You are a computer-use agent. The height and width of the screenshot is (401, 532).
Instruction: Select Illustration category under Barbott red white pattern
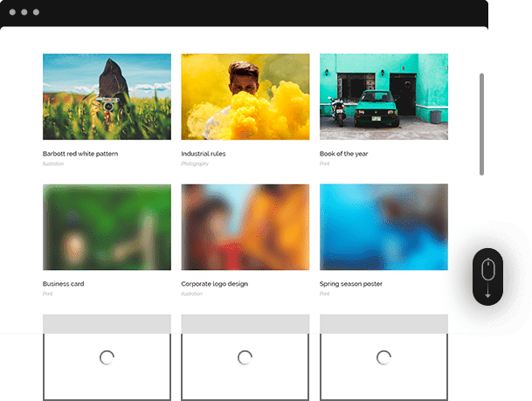coord(53,163)
